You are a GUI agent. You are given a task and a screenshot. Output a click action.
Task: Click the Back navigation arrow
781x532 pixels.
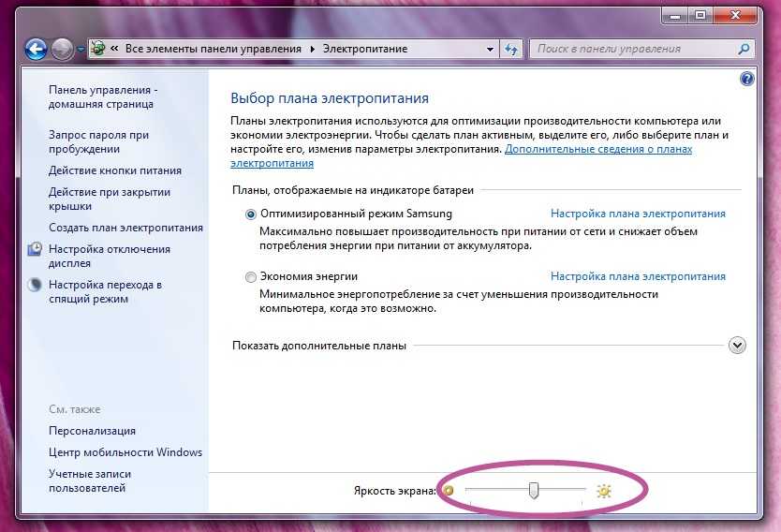coord(36,50)
